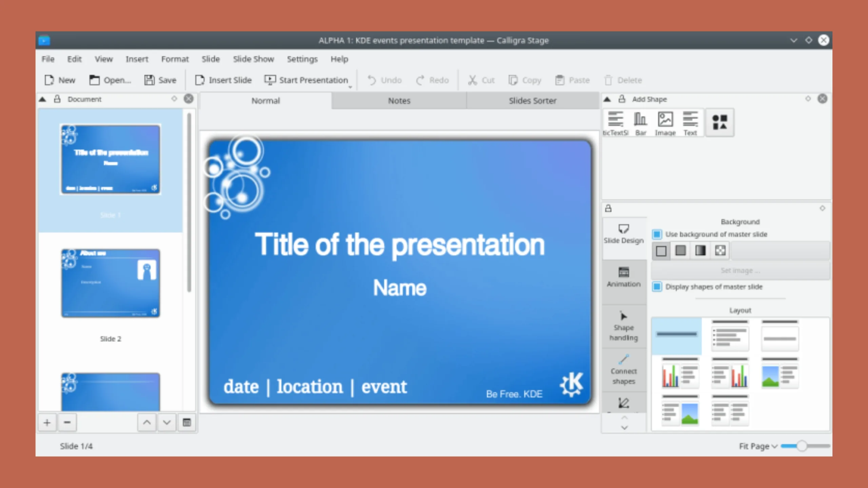
Task: Open the Format menu
Action: pos(175,59)
